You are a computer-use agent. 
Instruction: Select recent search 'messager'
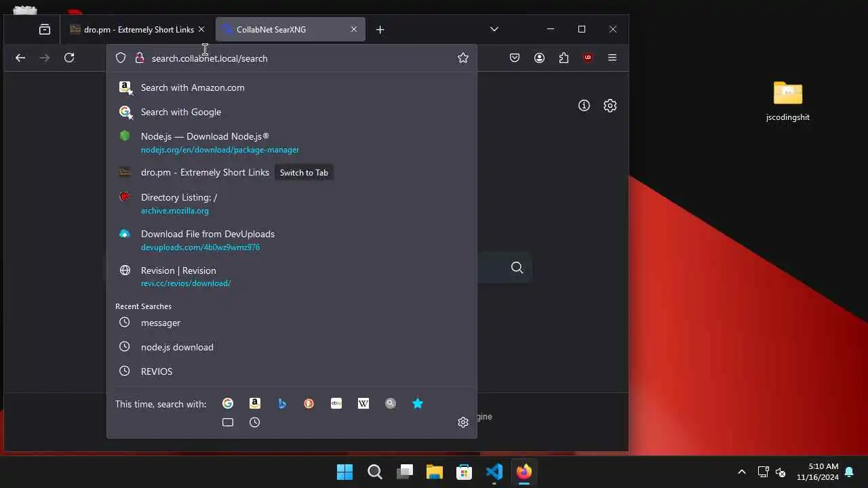[292, 323]
